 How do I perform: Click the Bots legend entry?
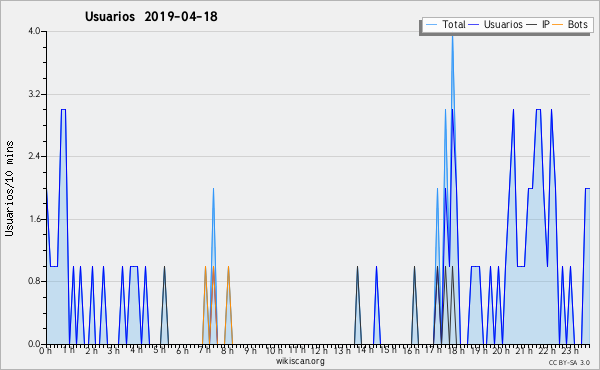pyautogui.click(x=571, y=25)
